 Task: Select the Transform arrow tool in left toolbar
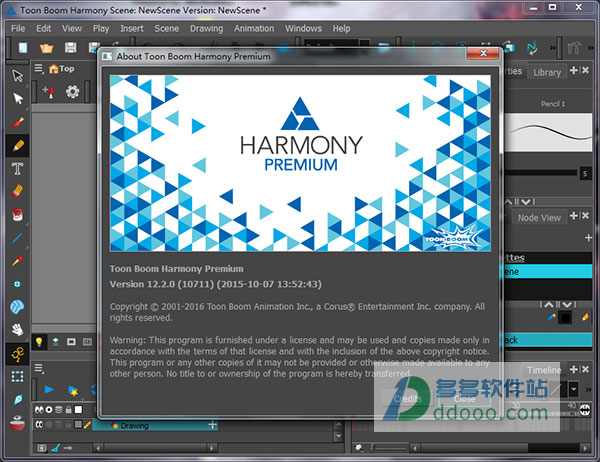(x=18, y=76)
